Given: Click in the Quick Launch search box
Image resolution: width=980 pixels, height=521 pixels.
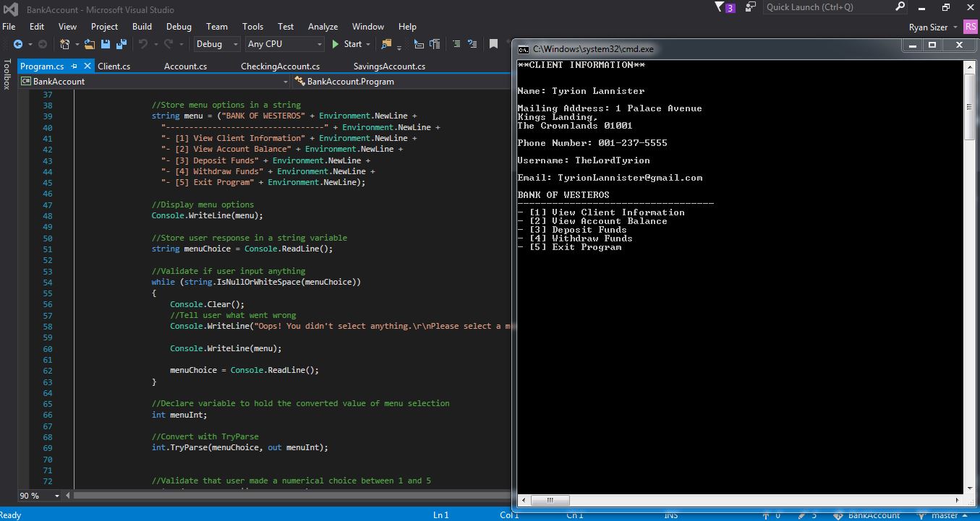Looking at the screenshot, I should pos(829,7).
